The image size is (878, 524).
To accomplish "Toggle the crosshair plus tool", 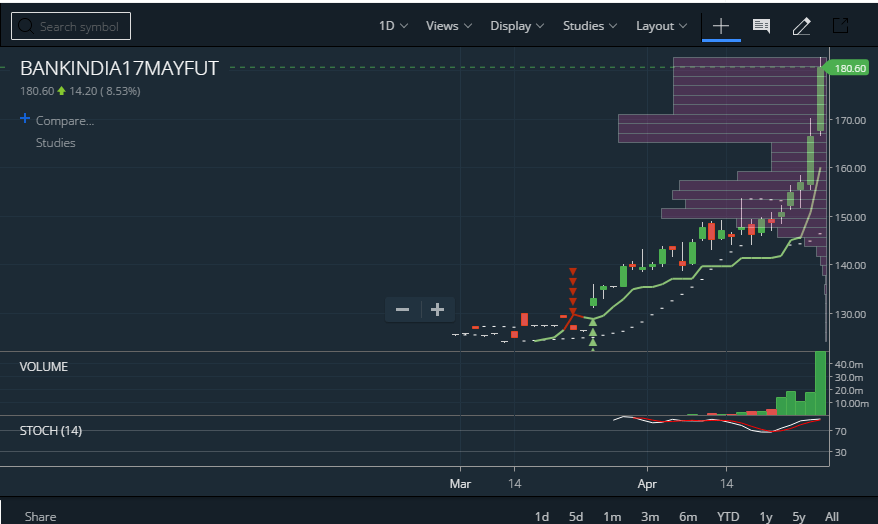I will [721, 26].
